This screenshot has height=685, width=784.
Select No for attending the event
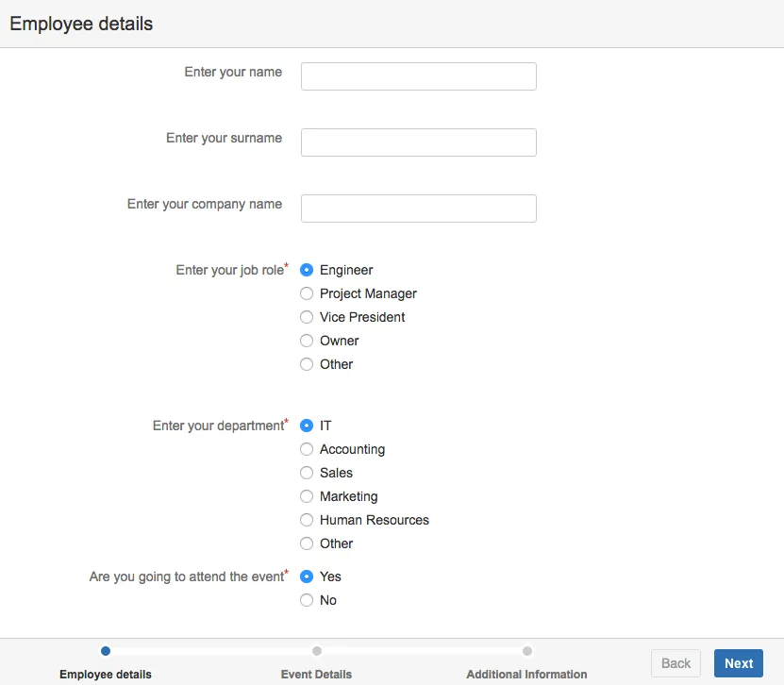pos(307,600)
